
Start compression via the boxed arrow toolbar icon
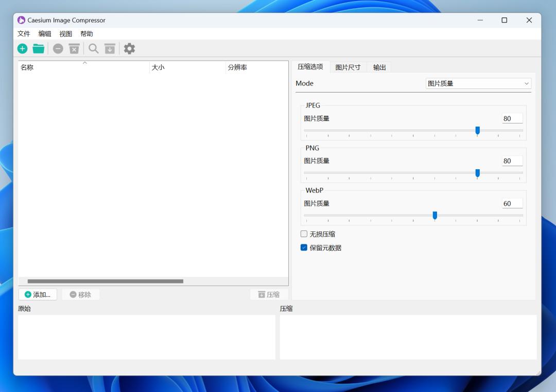[x=109, y=48]
